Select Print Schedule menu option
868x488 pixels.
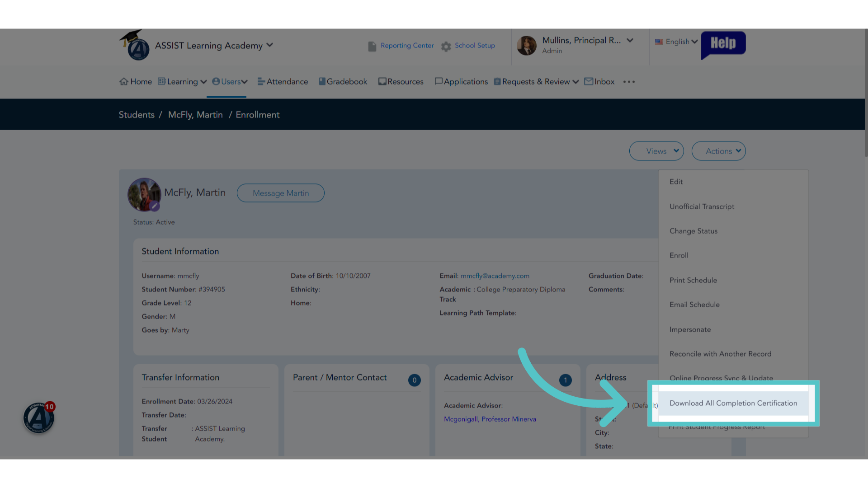733,280
